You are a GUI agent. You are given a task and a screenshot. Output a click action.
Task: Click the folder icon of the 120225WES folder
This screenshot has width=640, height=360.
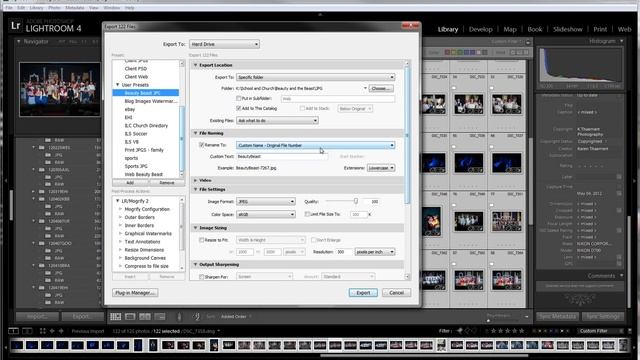42,148
